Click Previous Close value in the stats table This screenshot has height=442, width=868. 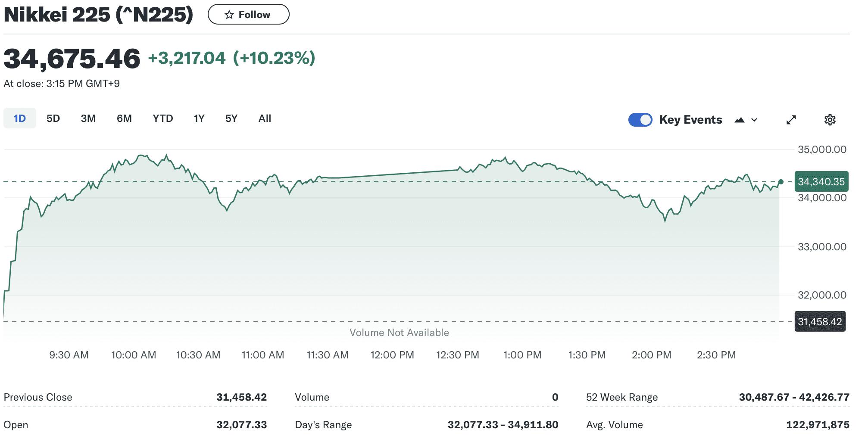click(241, 397)
